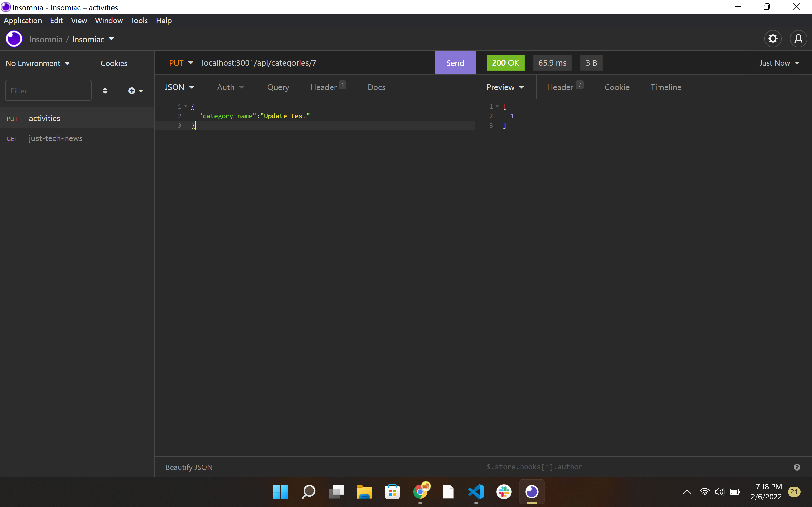This screenshot has height=507, width=812.
Task: Click the help question mark icon
Action: pos(796,467)
